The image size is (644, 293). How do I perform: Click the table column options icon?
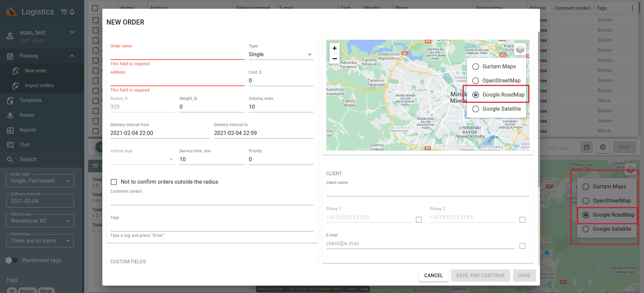click(x=632, y=8)
